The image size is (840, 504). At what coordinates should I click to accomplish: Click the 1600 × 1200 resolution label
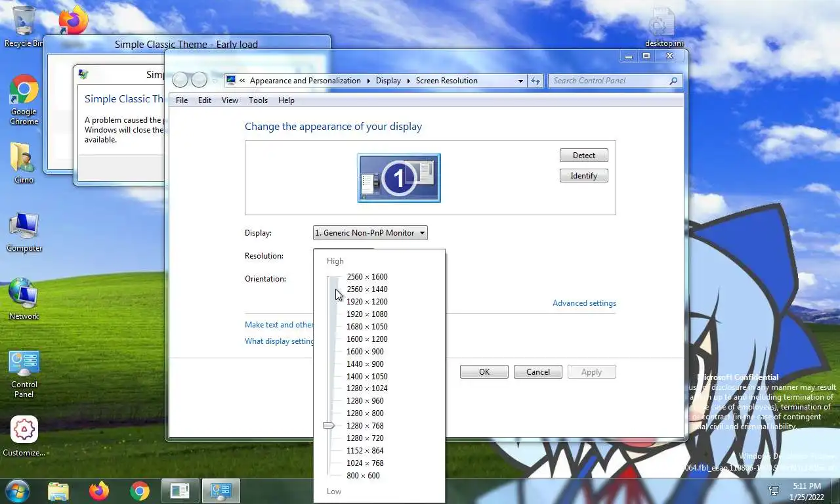pyautogui.click(x=367, y=339)
